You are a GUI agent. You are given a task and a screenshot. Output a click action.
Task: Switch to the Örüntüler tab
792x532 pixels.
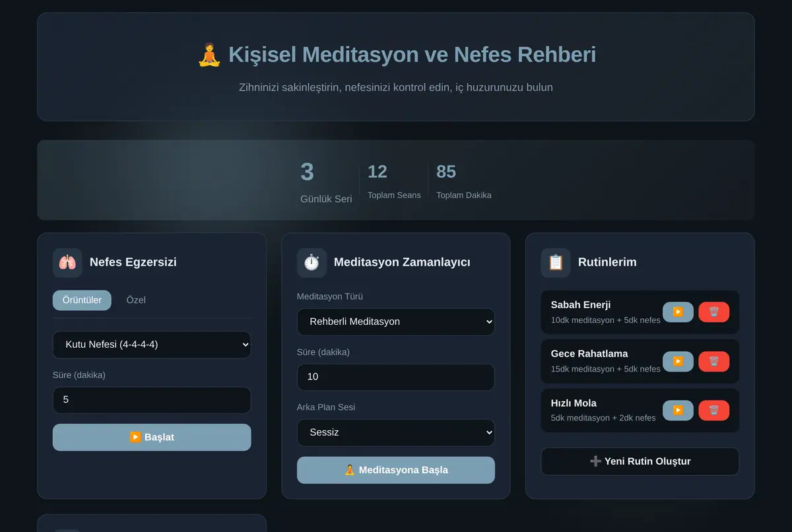82,300
